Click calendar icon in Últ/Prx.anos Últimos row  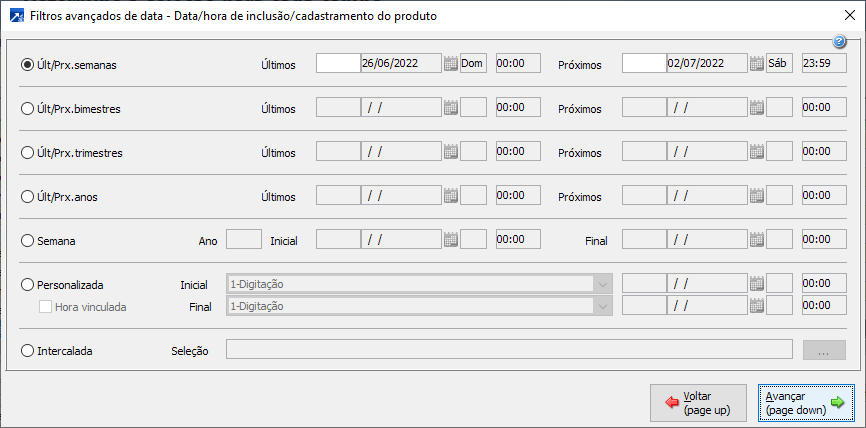point(451,196)
